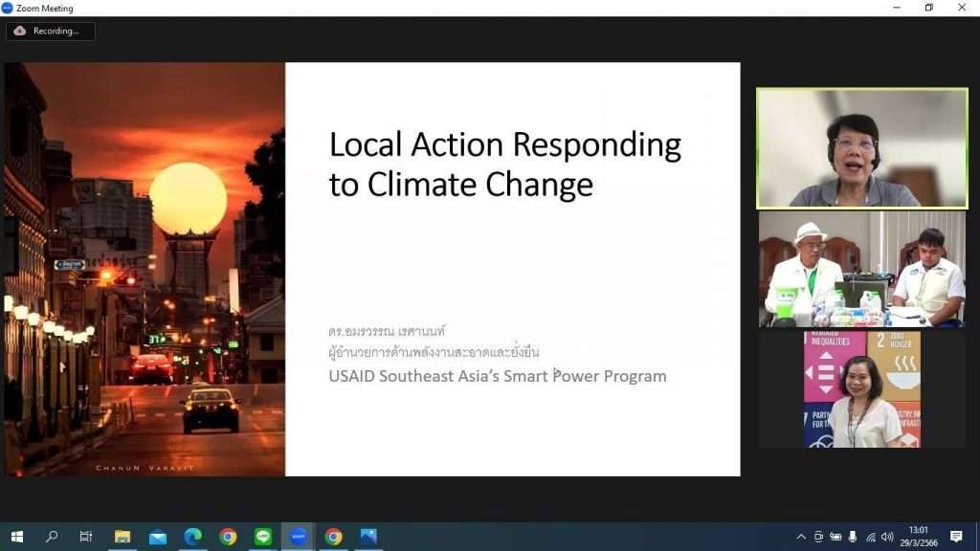980x551 pixels.
Task: Open the Photos app in the taskbar
Action: click(368, 537)
